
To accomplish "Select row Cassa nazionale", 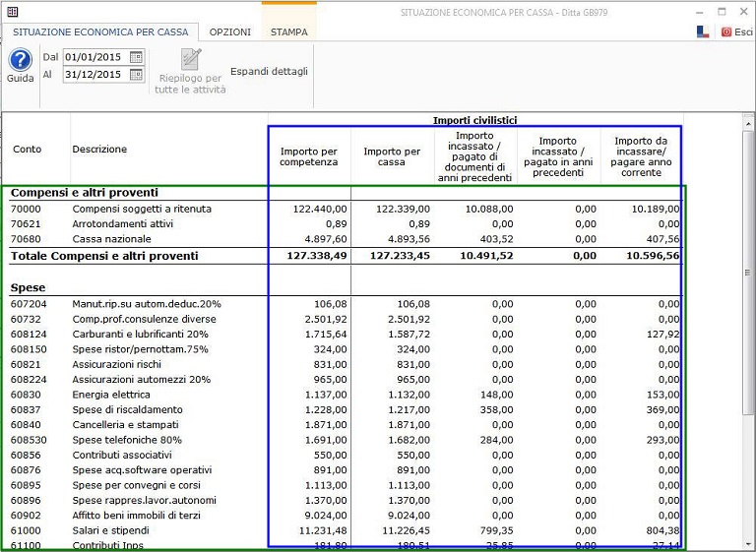I will tap(345, 239).
